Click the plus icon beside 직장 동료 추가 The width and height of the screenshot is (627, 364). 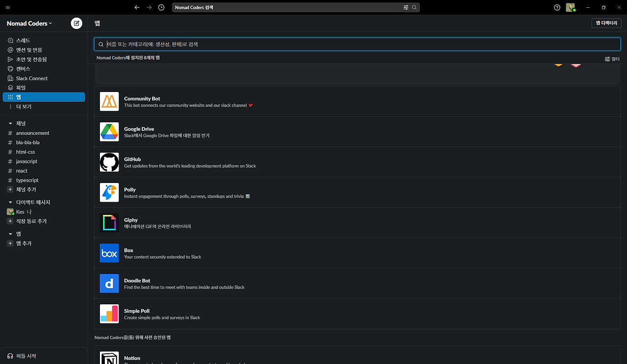pos(10,221)
